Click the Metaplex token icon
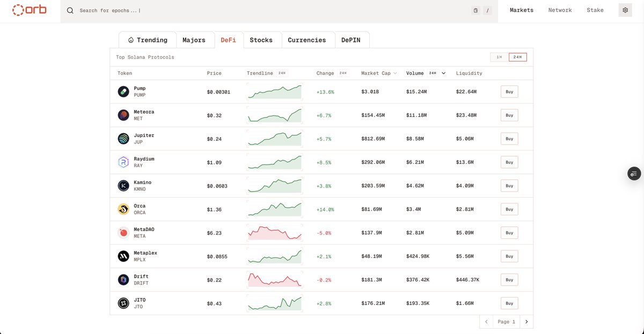Screen dimensions: 644x334 pyautogui.click(x=123, y=256)
